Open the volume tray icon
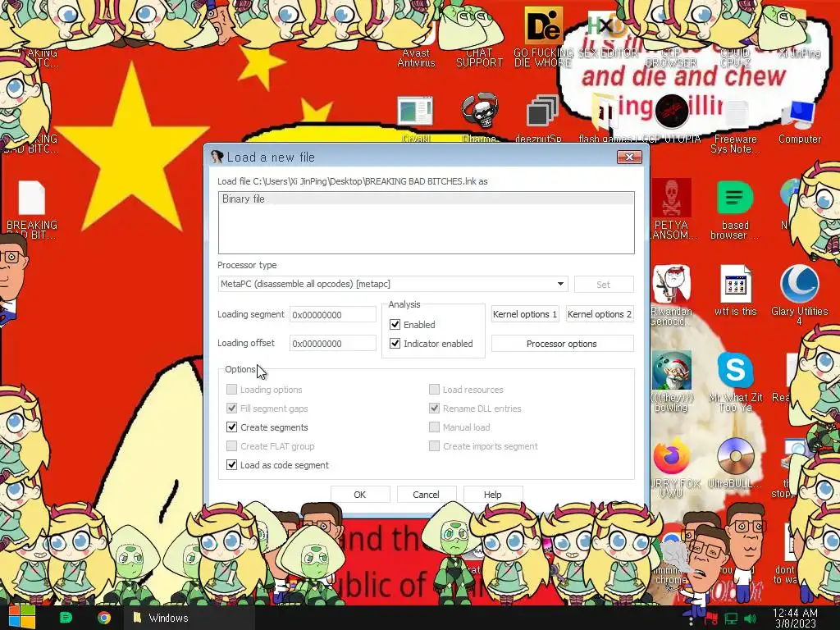 pyautogui.click(x=750, y=619)
